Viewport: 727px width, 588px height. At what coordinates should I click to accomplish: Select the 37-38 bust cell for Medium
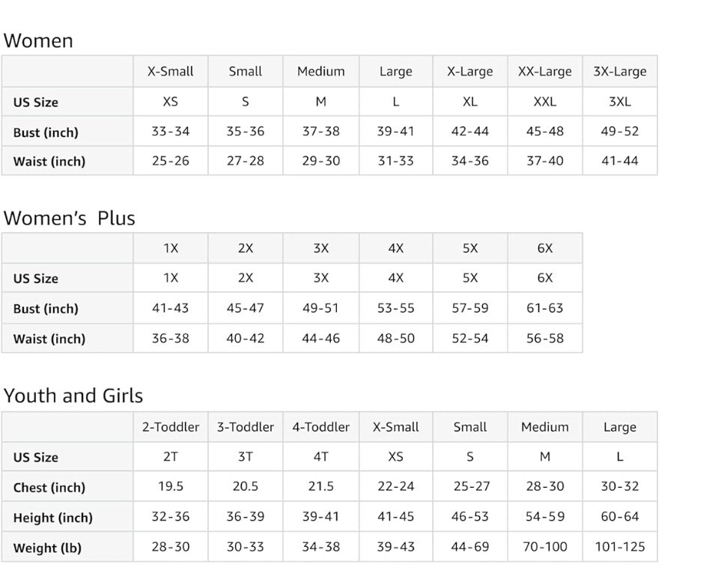pos(320,131)
